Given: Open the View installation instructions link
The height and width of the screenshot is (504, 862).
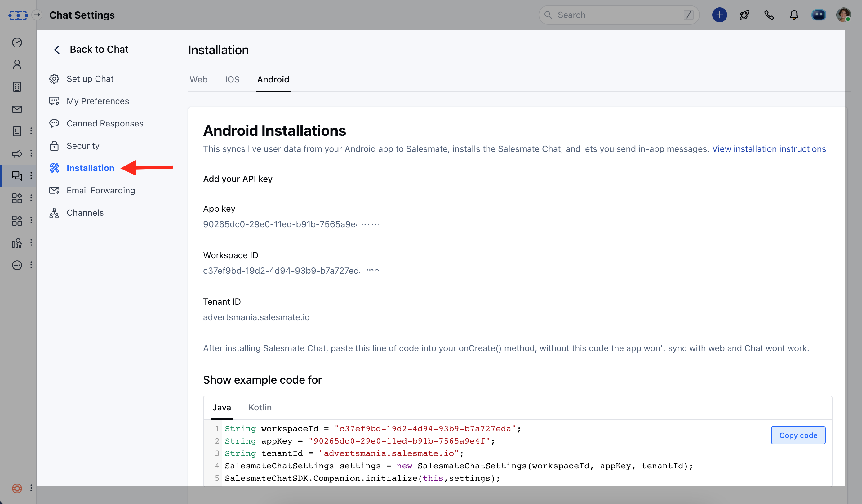Looking at the screenshot, I should click(769, 149).
